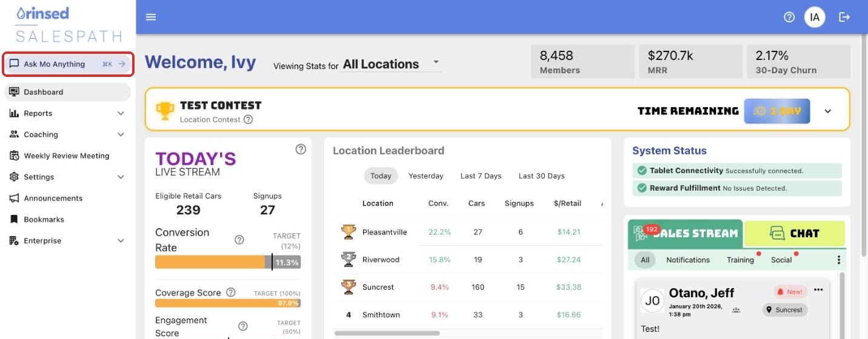The image size is (868, 339).
Task: Click the Pleasantville gold trophy icon
Action: coord(349,232)
